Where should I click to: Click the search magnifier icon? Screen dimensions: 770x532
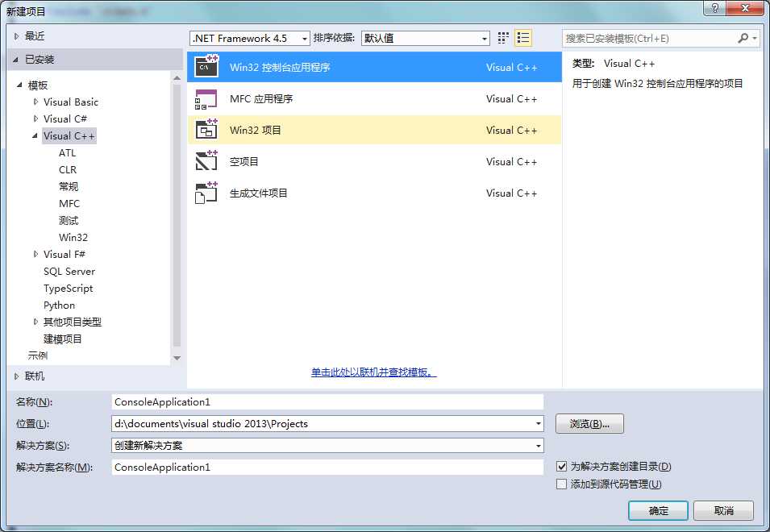click(743, 38)
